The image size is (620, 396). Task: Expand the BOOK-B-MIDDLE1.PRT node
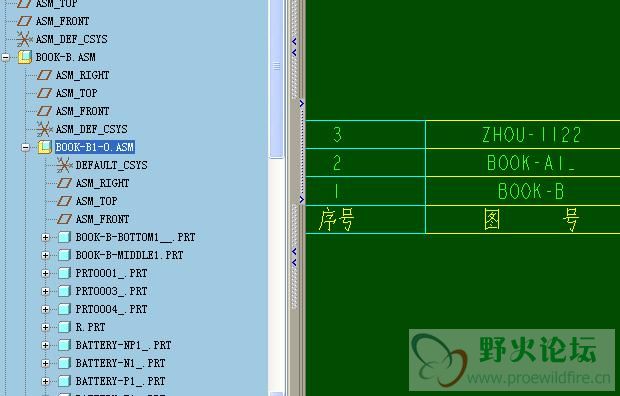point(45,256)
